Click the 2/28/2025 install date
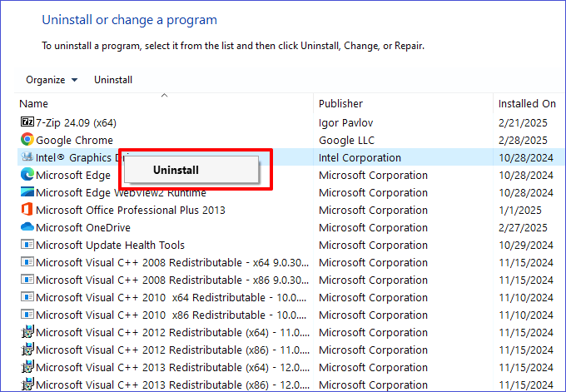Image resolution: width=566 pixels, height=392 pixels. coord(523,140)
